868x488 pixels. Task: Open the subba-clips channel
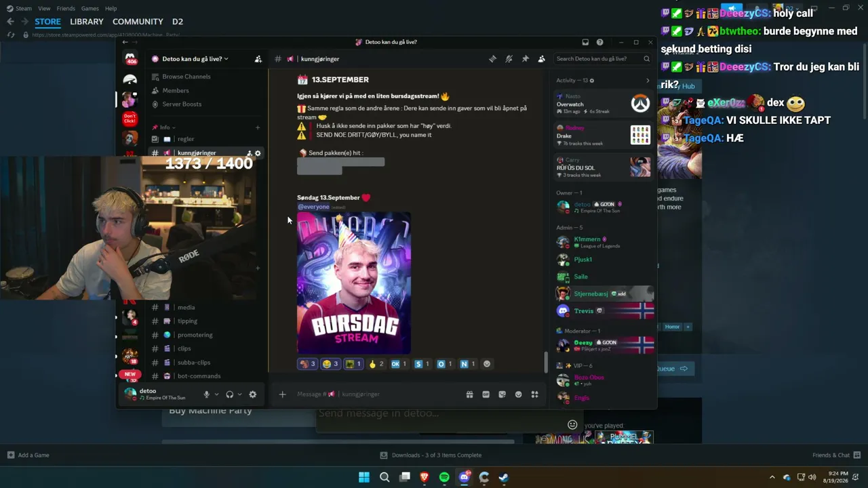coord(194,363)
